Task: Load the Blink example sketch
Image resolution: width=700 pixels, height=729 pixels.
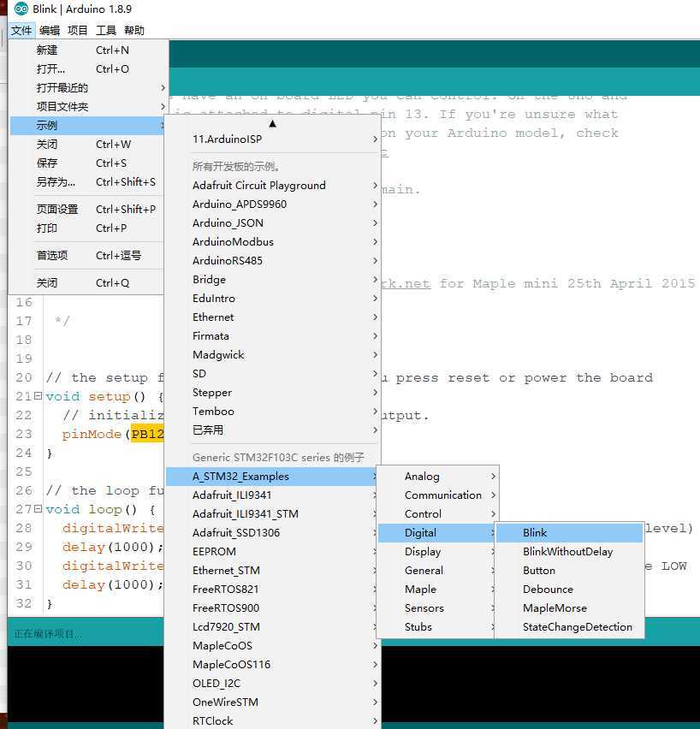Action: point(570,533)
